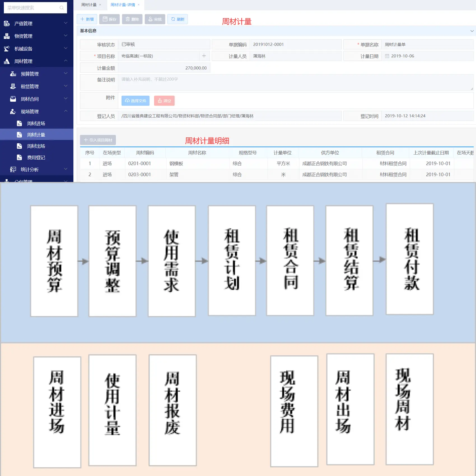Click the 供方单位 column header
476x476 pixels.
pos(330,153)
